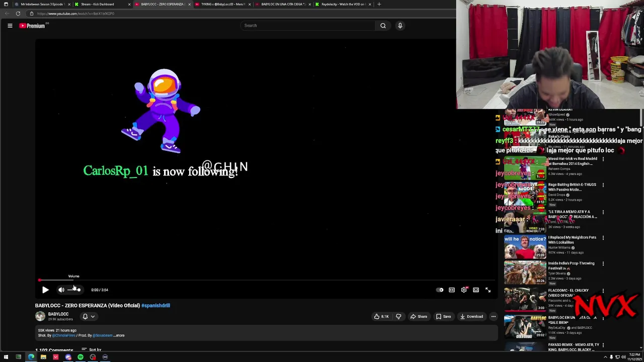Open options for LE TIRA A MEMO ATR video
This screenshot has height=362, width=644.
(x=603, y=212)
